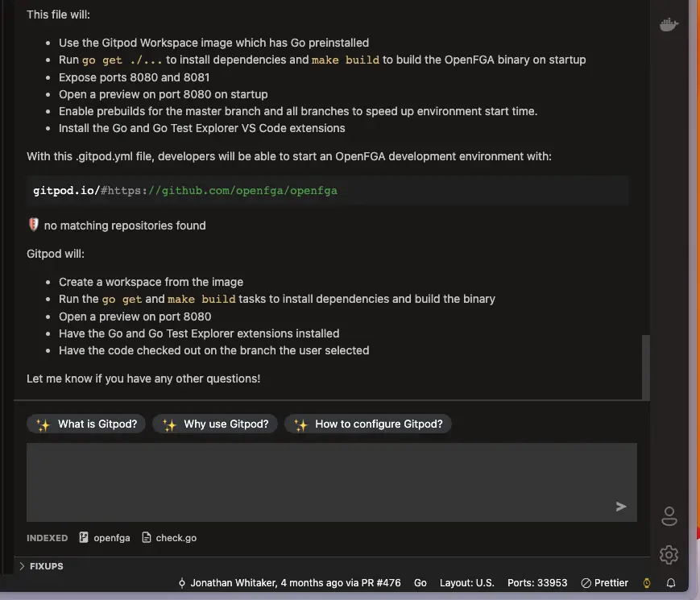The width and height of the screenshot is (700, 600).
Task: Click the red shield warning icon
Action: (x=34, y=225)
